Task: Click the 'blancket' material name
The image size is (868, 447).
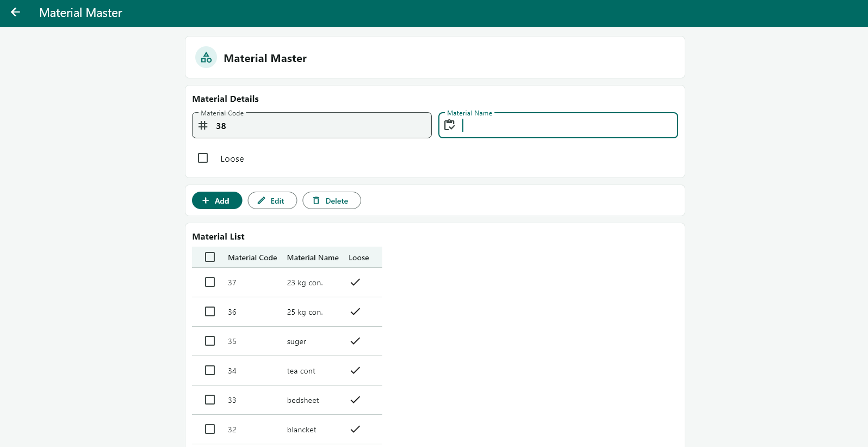Action: point(302,430)
